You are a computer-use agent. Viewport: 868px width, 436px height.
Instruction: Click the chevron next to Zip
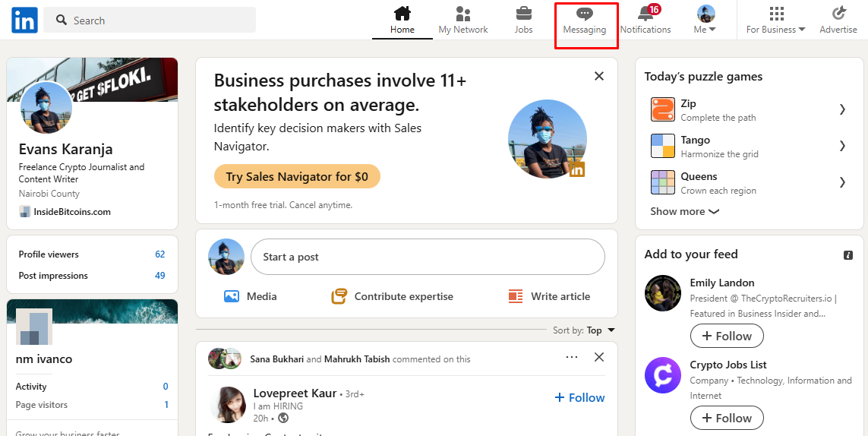(x=842, y=109)
